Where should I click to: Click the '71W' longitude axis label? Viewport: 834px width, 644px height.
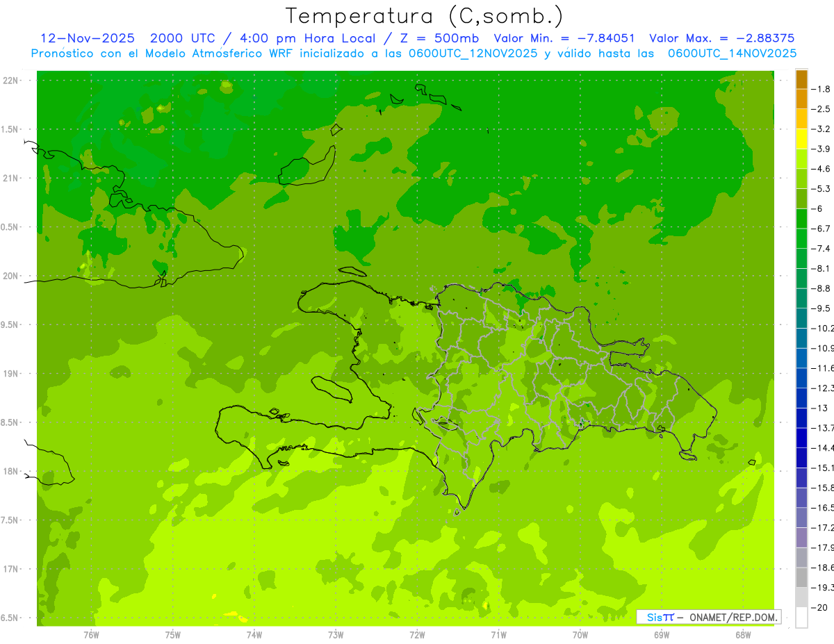498,635
